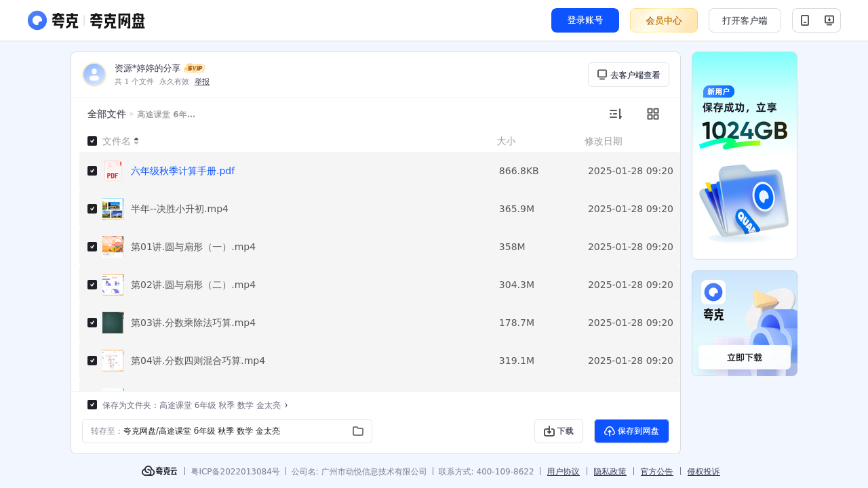This screenshot has height=488, width=868.
Task: Click the folder icon in the save path field
Action: click(358, 431)
